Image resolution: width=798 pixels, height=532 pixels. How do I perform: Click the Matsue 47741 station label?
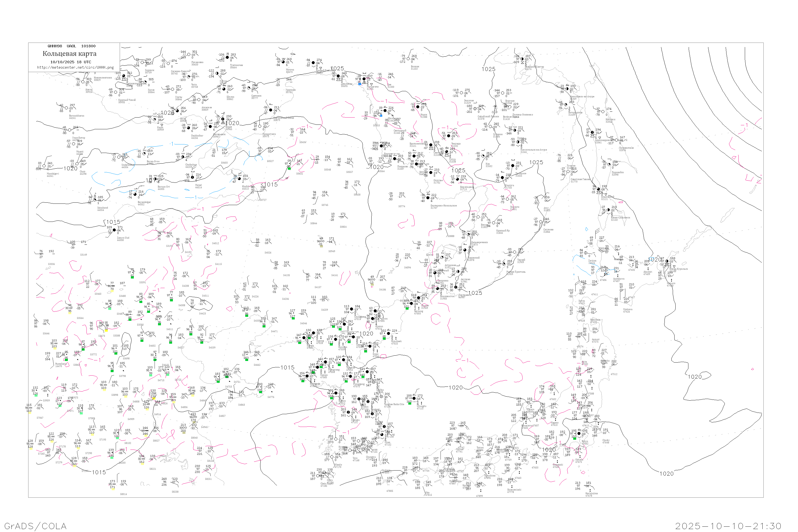pos(459,450)
